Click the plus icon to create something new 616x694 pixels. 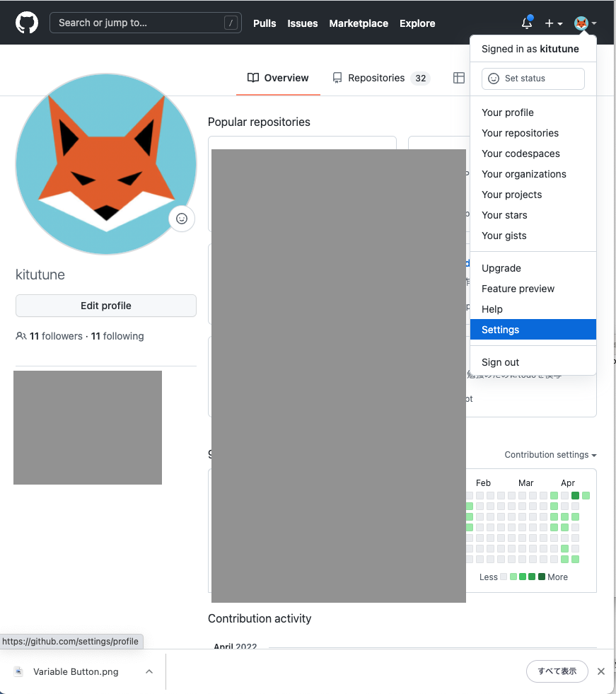click(x=548, y=23)
